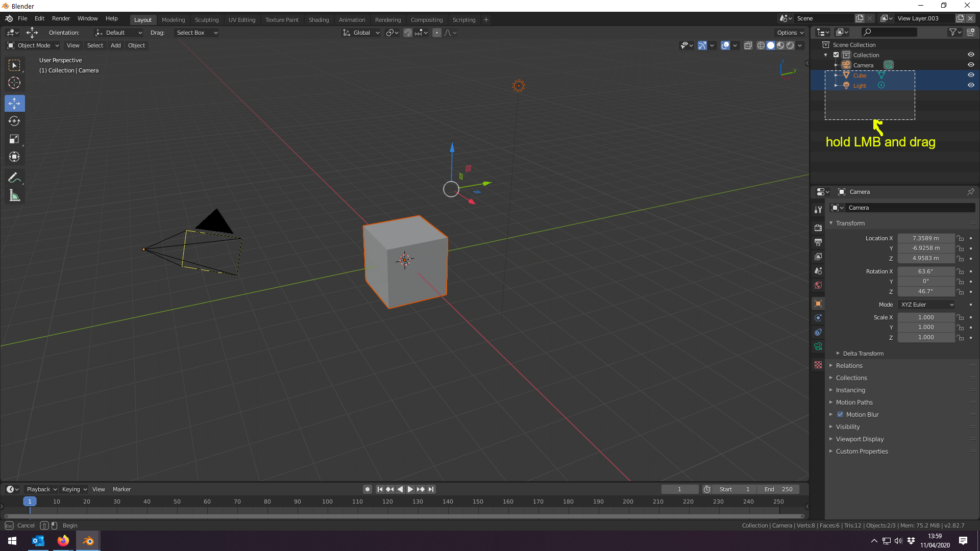The height and width of the screenshot is (551, 980).
Task: Open the Render properties tab icon
Action: coord(818,228)
